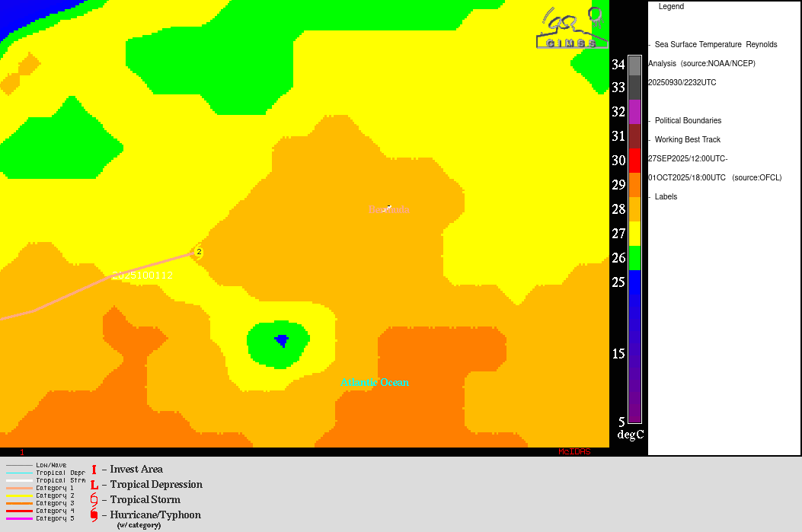Click the red 30 degC color swatch
Screen dimensions: 802x532
click(634, 161)
